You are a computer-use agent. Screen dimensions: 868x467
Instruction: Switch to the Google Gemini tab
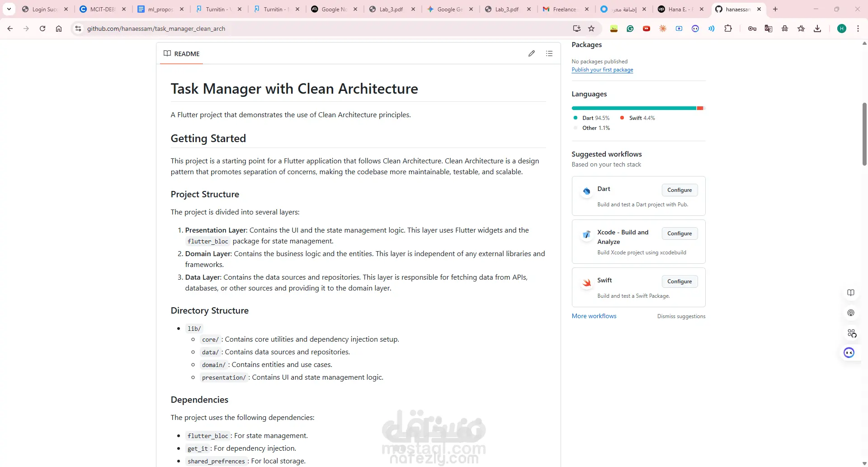point(450,9)
